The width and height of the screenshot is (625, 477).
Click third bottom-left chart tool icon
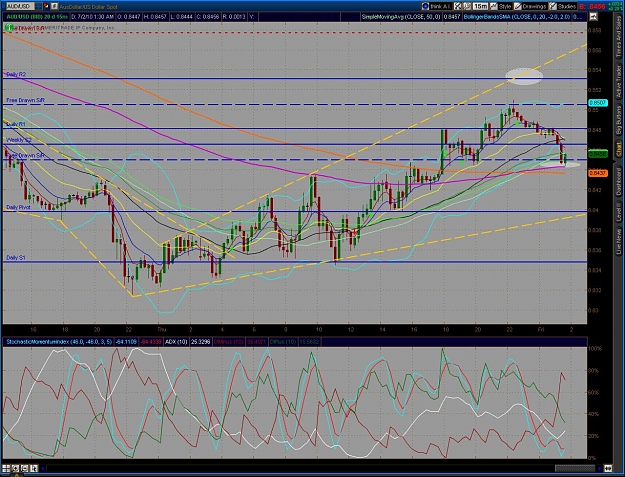coord(24,468)
